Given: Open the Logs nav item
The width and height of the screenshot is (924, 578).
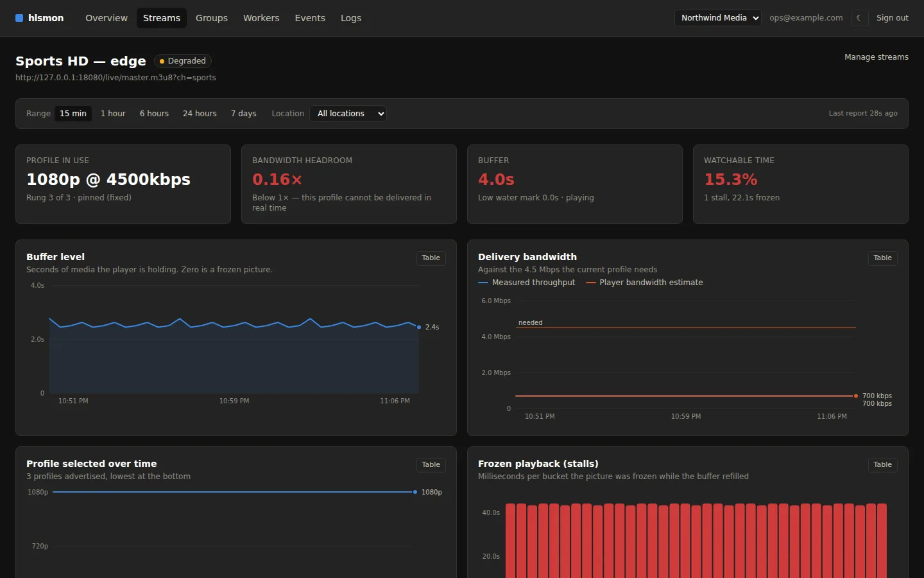Looking at the screenshot, I should [351, 18].
